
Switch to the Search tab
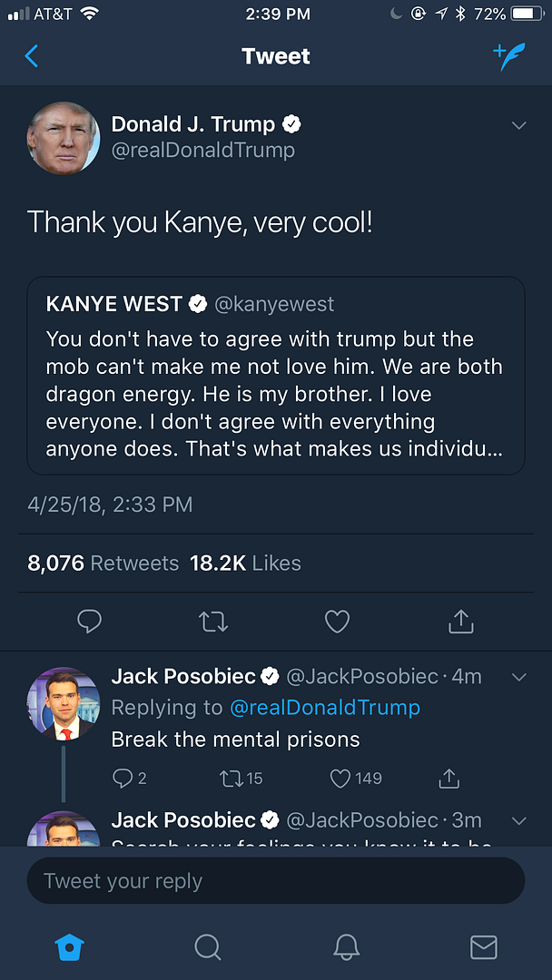[208, 947]
